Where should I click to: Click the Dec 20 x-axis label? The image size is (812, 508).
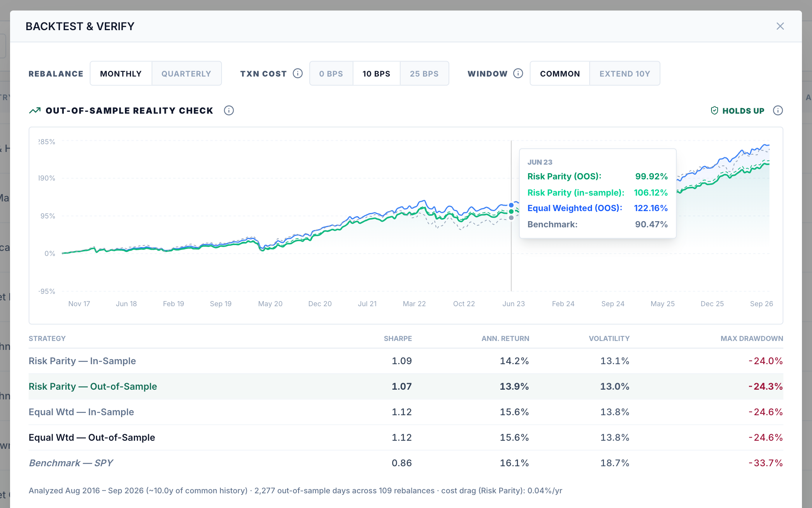(x=320, y=304)
